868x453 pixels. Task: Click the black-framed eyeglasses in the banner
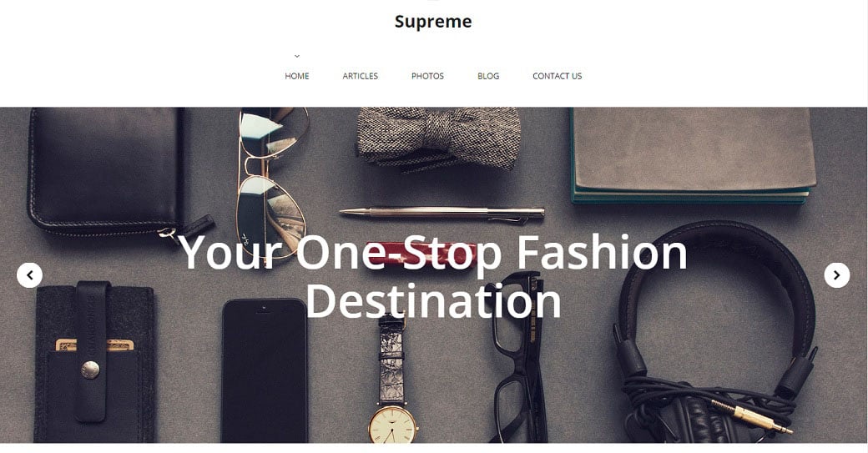[x=518, y=357]
